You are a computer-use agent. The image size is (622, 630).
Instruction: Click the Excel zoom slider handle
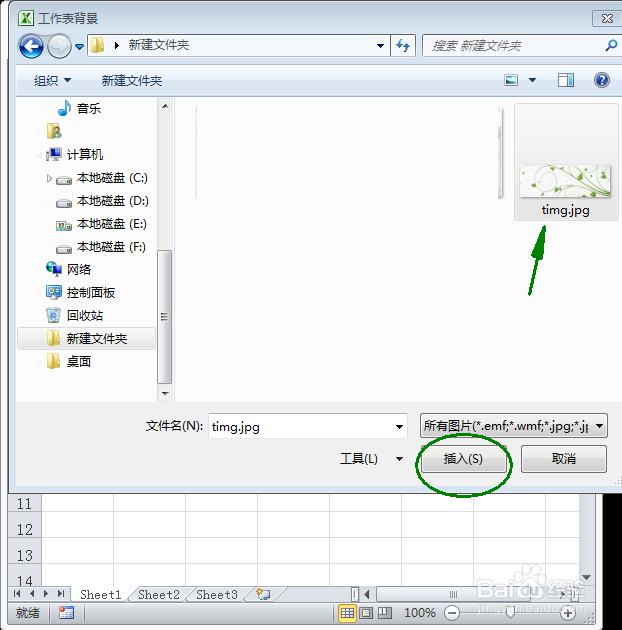510,613
